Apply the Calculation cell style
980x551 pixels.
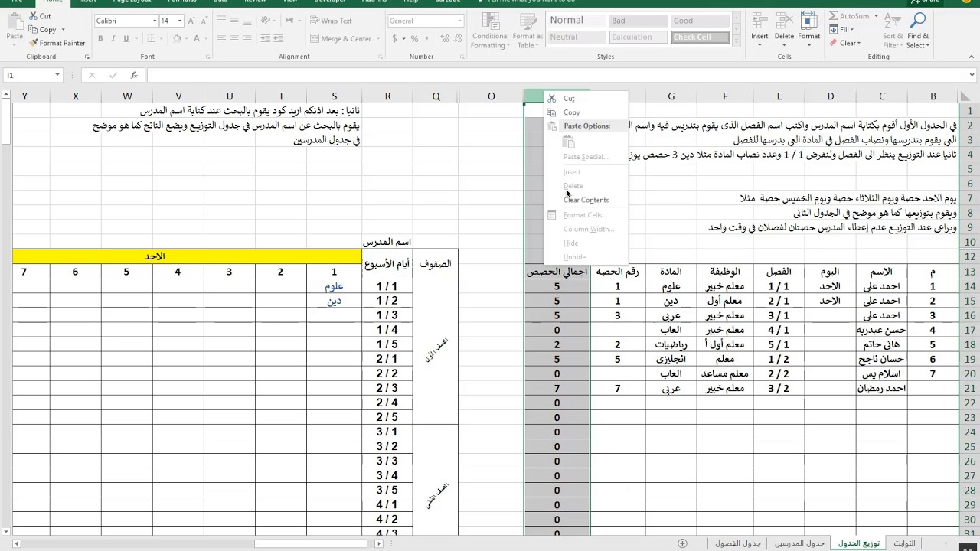(638, 37)
